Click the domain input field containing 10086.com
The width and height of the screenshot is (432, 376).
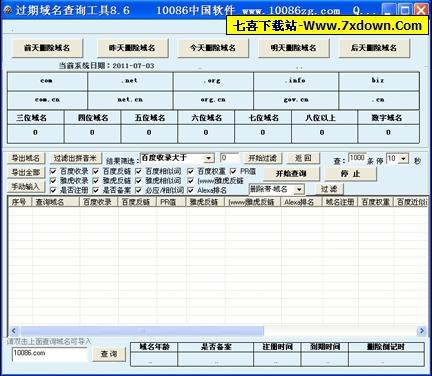tap(50, 354)
